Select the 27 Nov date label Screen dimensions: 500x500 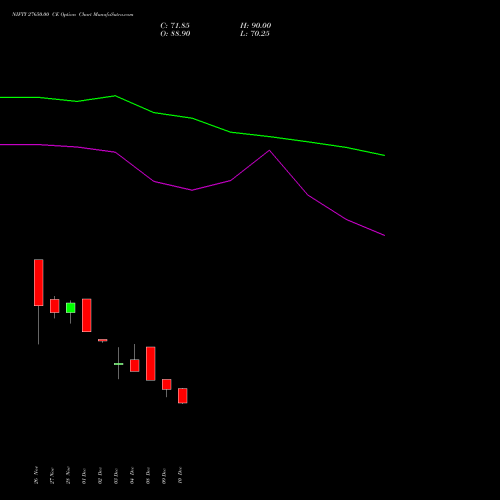tap(52, 475)
